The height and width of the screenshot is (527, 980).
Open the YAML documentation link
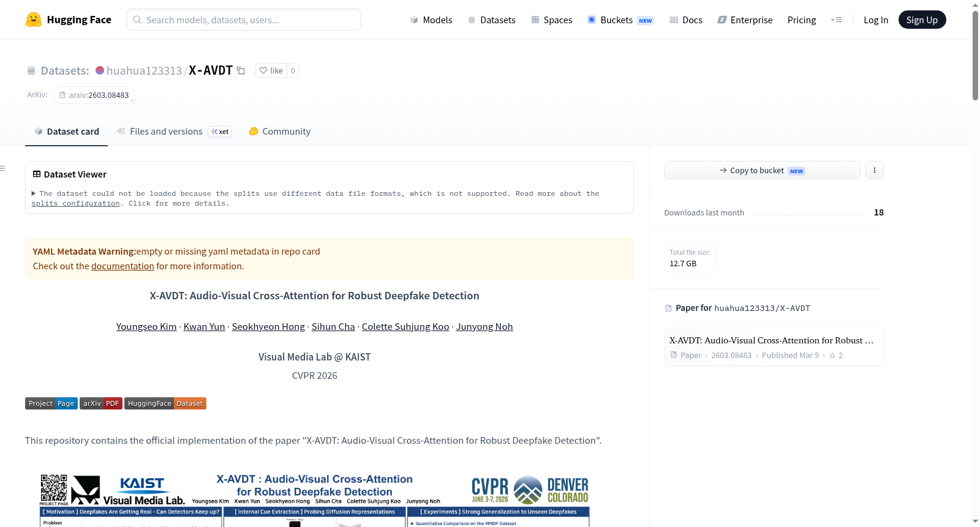point(123,266)
